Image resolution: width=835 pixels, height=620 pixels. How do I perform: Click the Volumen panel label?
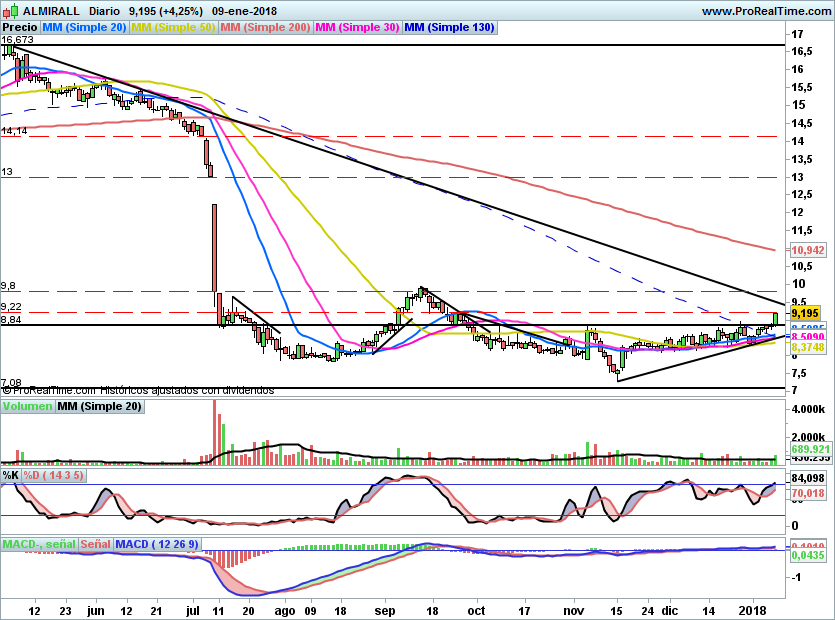click(28, 407)
